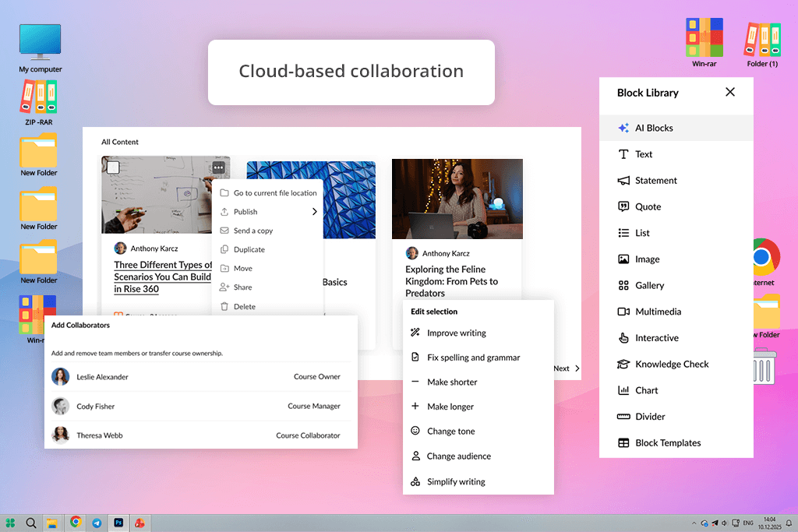Viewport: 798px width, 532px height.
Task: Open the List block option
Action: tap(676, 233)
